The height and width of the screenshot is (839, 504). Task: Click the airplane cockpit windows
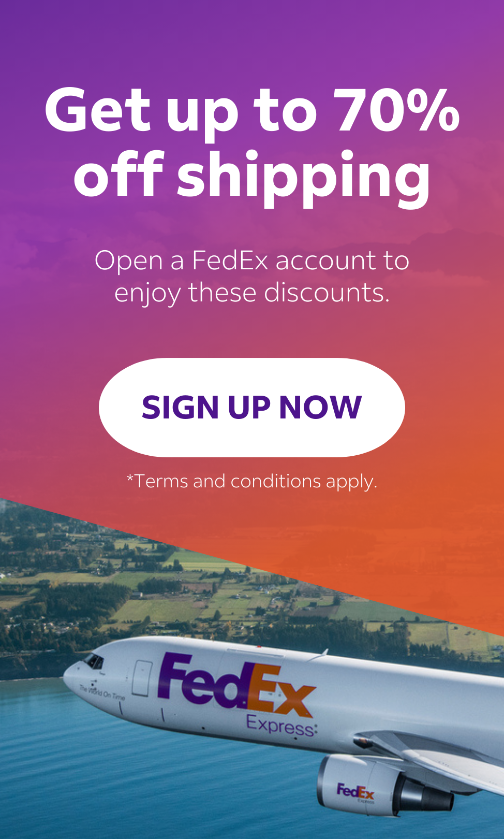94,661
